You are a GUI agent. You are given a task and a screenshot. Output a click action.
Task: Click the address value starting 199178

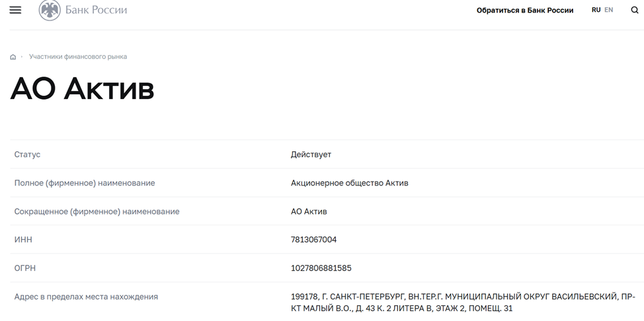click(463, 303)
